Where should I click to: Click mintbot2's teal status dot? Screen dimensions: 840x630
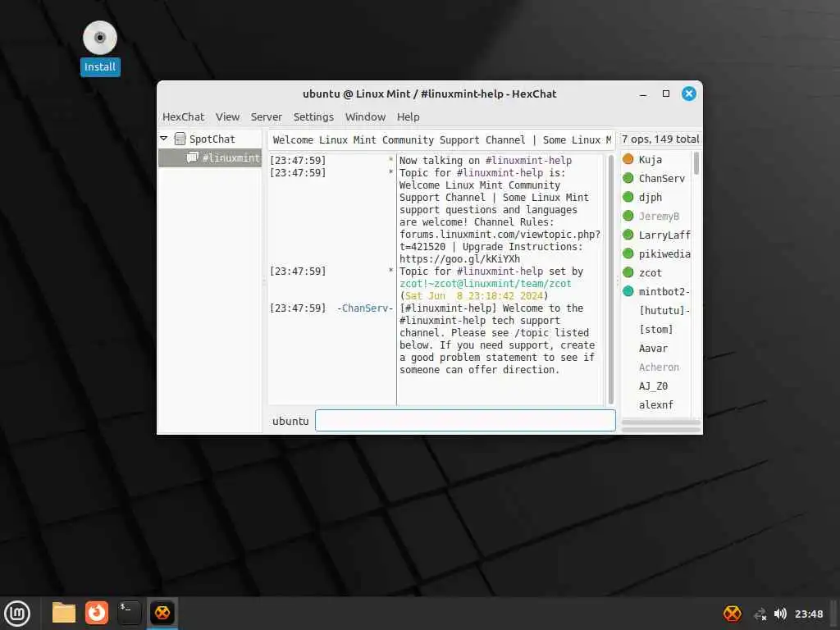click(x=628, y=291)
